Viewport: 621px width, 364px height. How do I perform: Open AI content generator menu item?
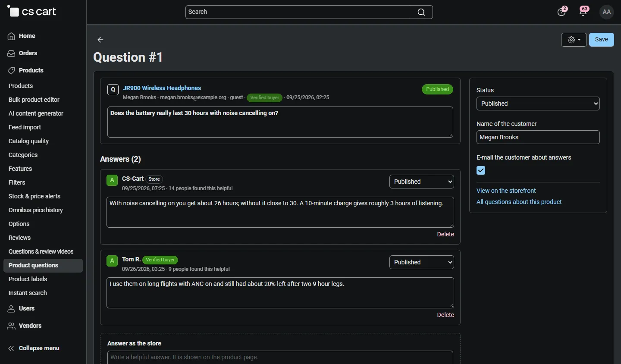pyautogui.click(x=36, y=114)
